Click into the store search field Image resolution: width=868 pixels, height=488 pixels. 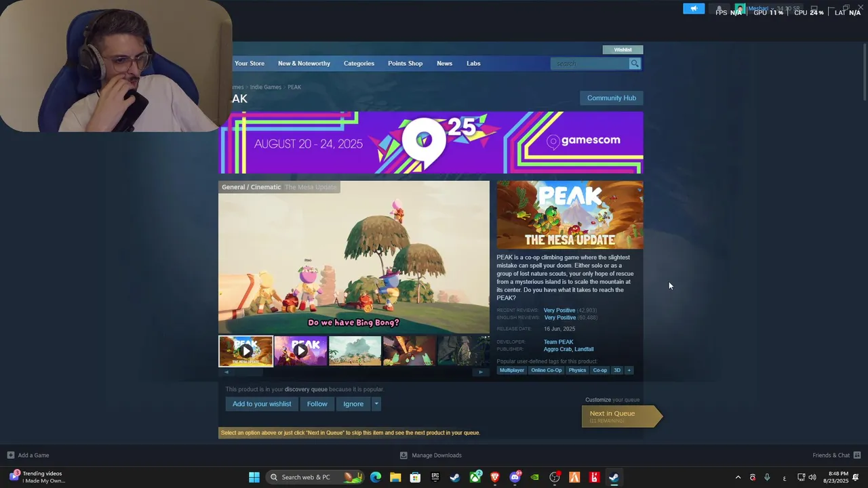[591, 64]
